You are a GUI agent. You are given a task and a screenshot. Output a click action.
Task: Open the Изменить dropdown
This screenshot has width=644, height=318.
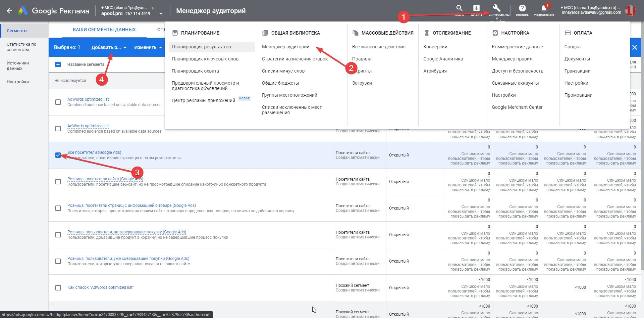[x=148, y=47]
